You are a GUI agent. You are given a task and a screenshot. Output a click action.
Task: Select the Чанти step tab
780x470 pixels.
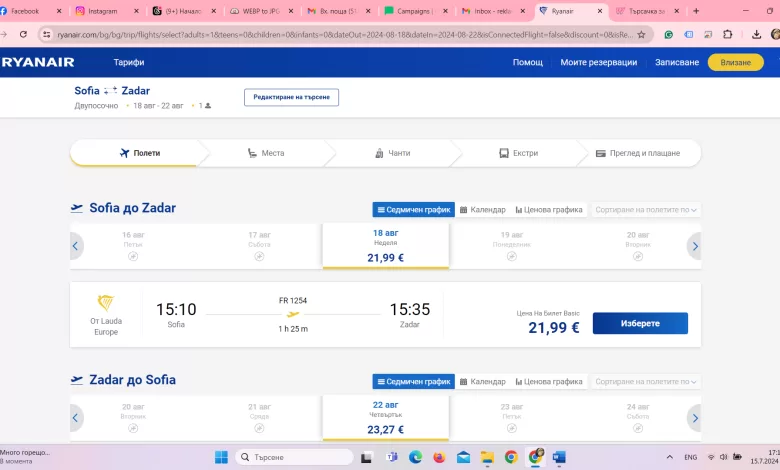coord(392,153)
